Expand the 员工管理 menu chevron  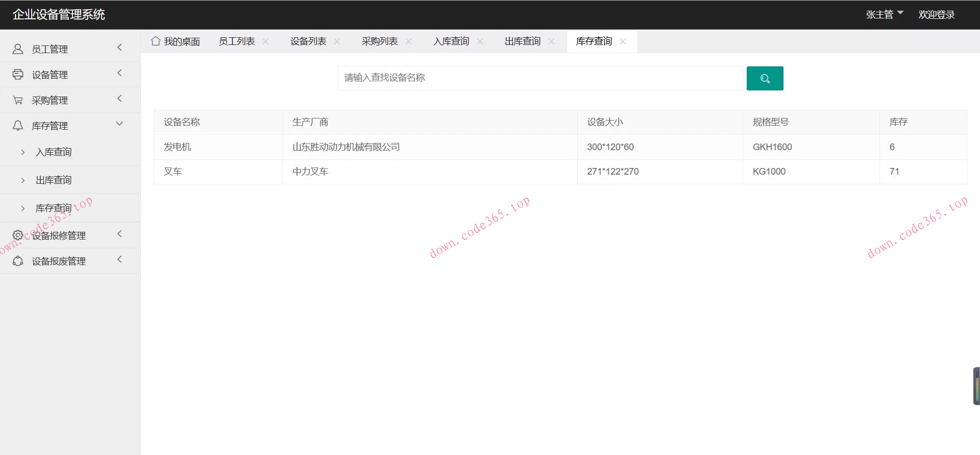pos(119,47)
